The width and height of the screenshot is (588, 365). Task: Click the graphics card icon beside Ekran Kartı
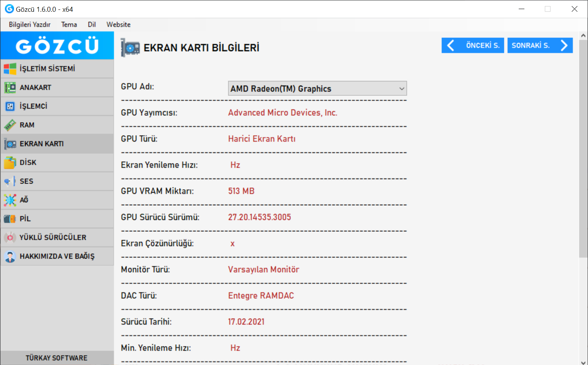tap(10, 144)
